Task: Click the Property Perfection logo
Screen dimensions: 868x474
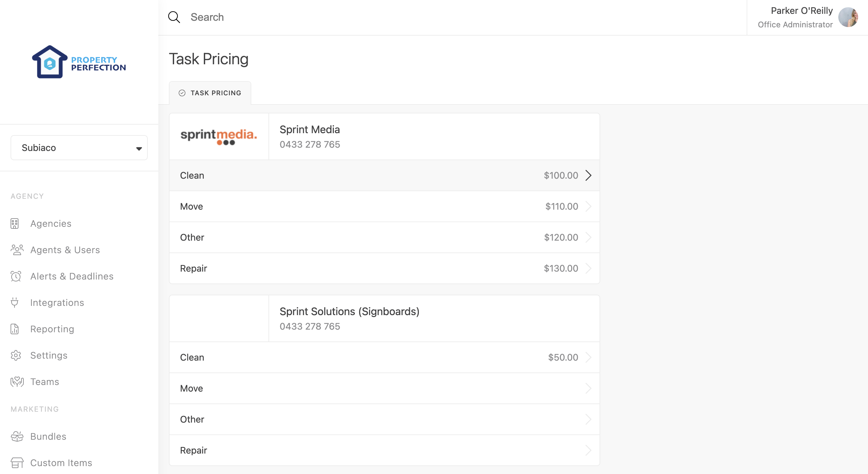Action: point(79,62)
